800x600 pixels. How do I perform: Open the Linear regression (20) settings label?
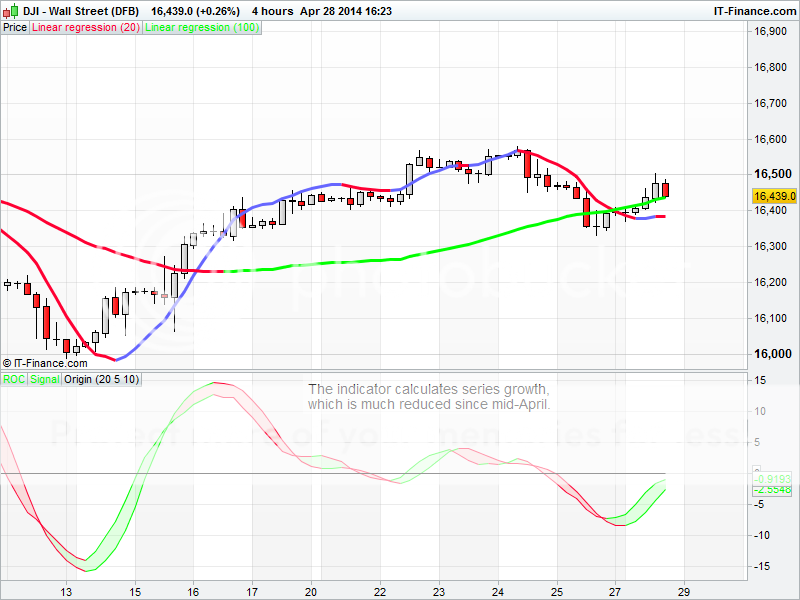86,28
